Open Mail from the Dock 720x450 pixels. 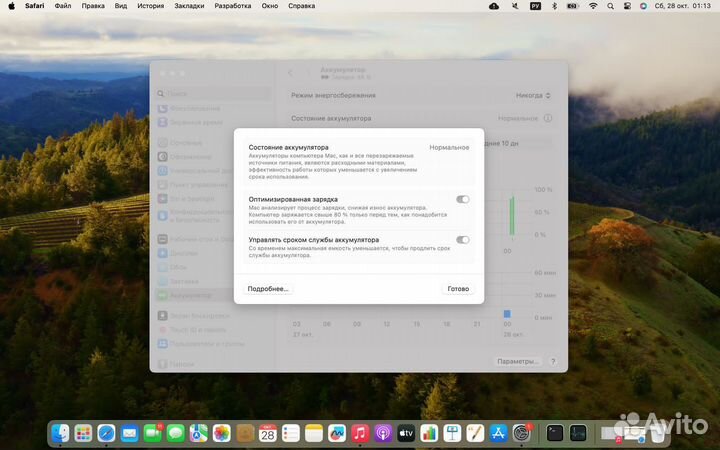click(x=129, y=433)
